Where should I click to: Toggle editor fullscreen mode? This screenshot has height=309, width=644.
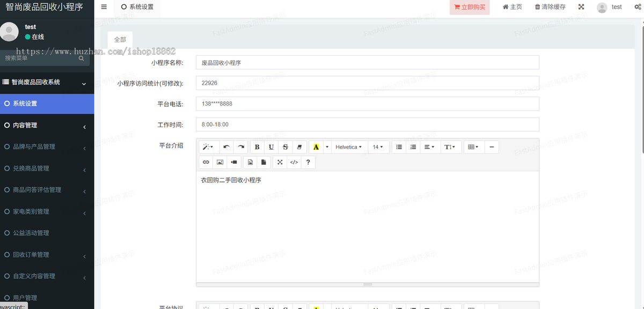(x=280, y=162)
